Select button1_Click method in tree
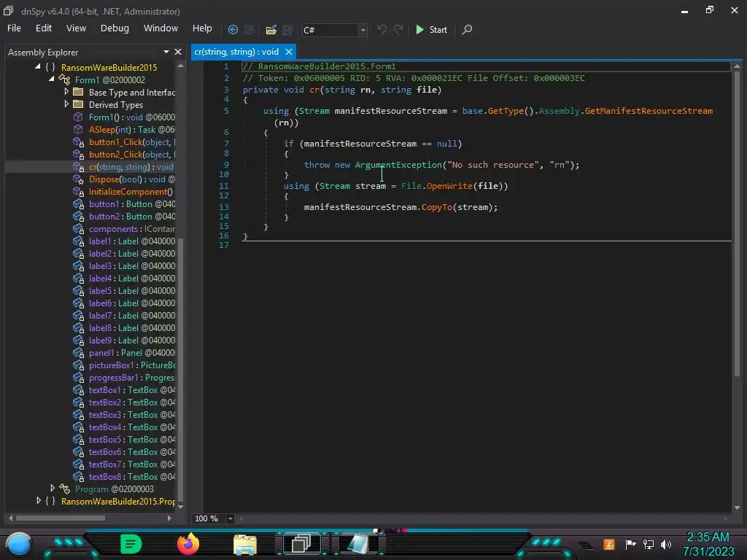Image resolution: width=747 pixels, height=560 pixels. pos(131,142)
